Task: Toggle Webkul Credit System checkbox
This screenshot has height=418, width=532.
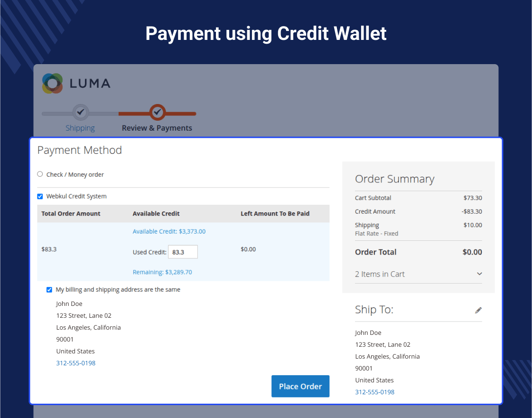Action: coord(40,196)
